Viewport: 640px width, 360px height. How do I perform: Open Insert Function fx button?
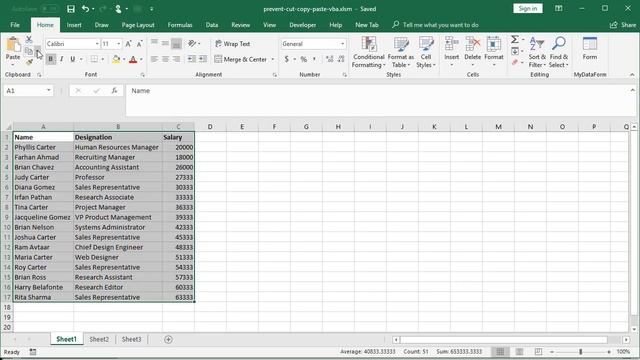[114, 91]
